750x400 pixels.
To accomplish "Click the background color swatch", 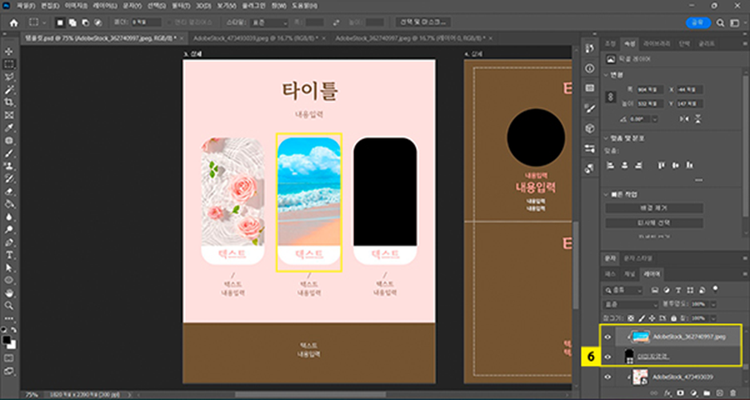I will coord(12,345).
